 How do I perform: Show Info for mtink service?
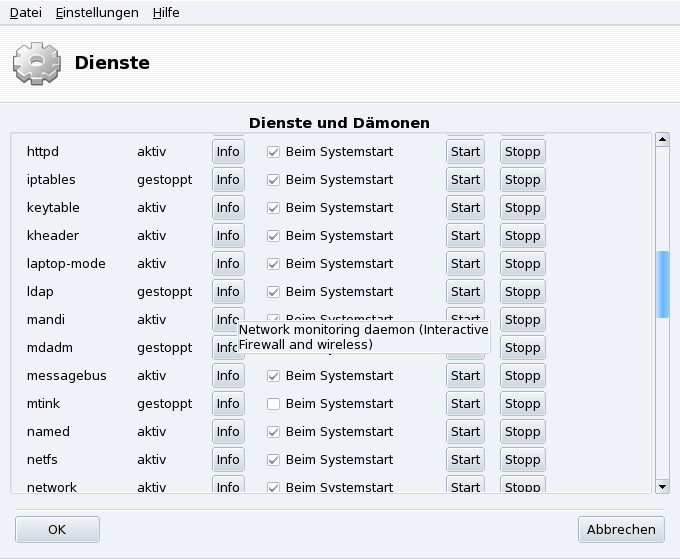point(228,404)
